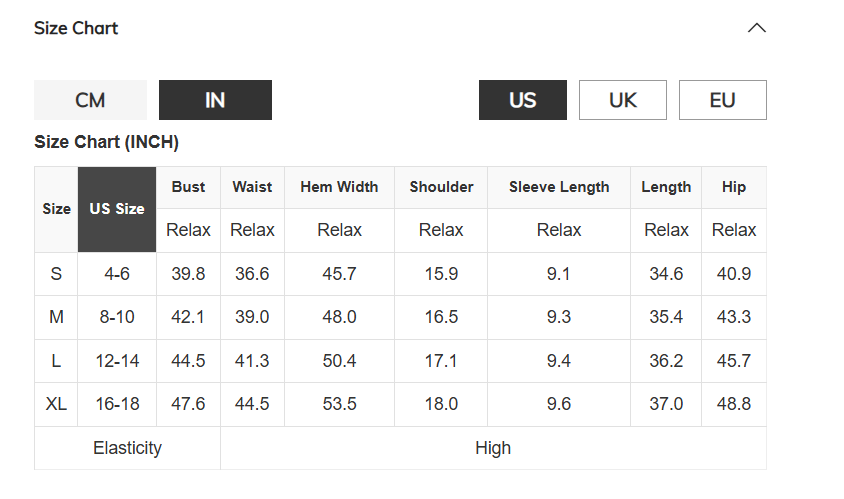844x499 pixels.
Task: Switch to EU sizing
Action: click(x=722, y=100)
